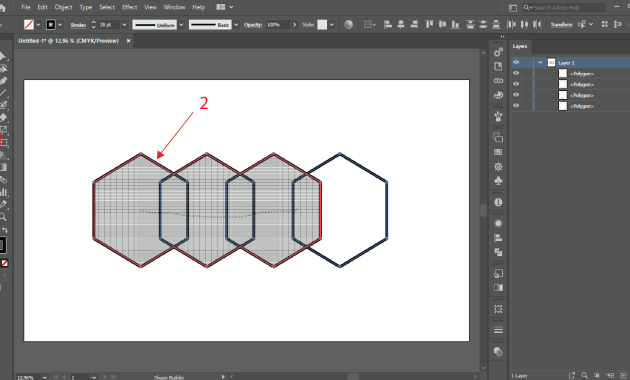Image resolution: width=630 pixels, height=380 pixels.
Task: Toggle eye of bottommost Polygon sublayer
Action: point(516,106)
